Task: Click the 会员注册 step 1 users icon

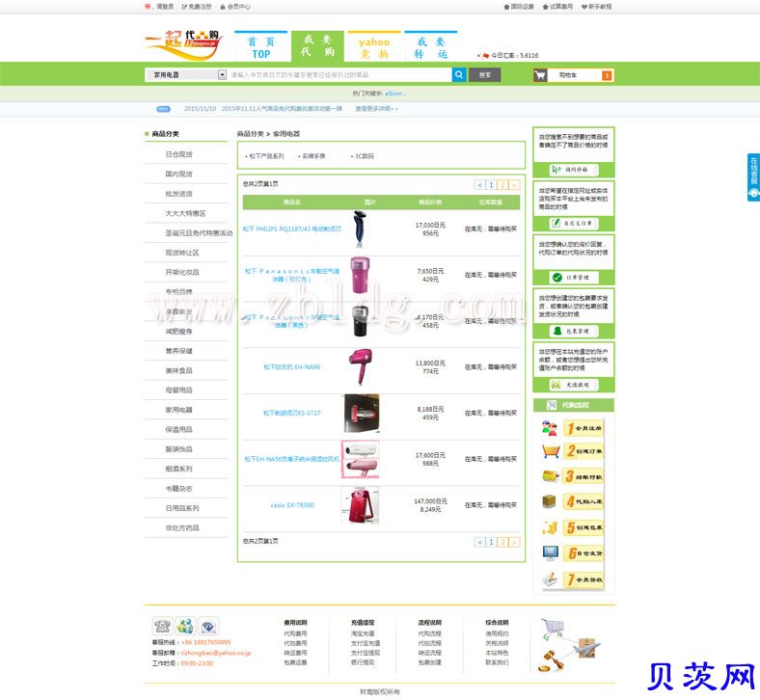Action: click(x=550, y=428)
